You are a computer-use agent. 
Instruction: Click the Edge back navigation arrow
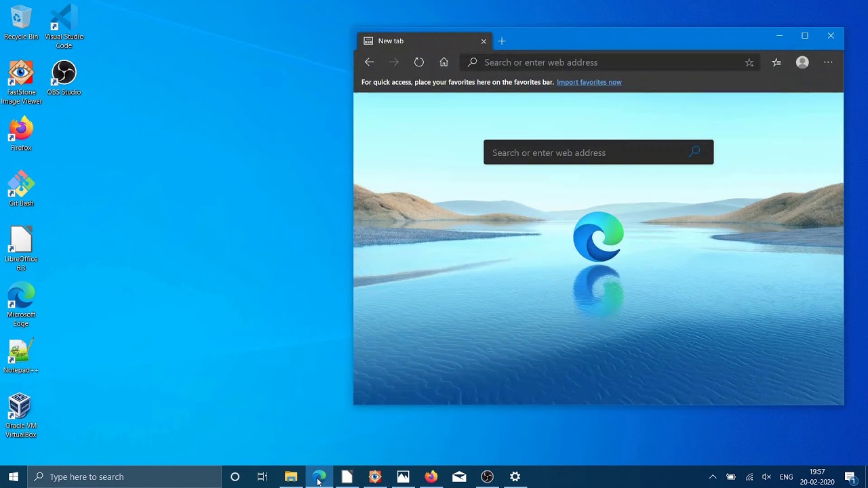369,62
